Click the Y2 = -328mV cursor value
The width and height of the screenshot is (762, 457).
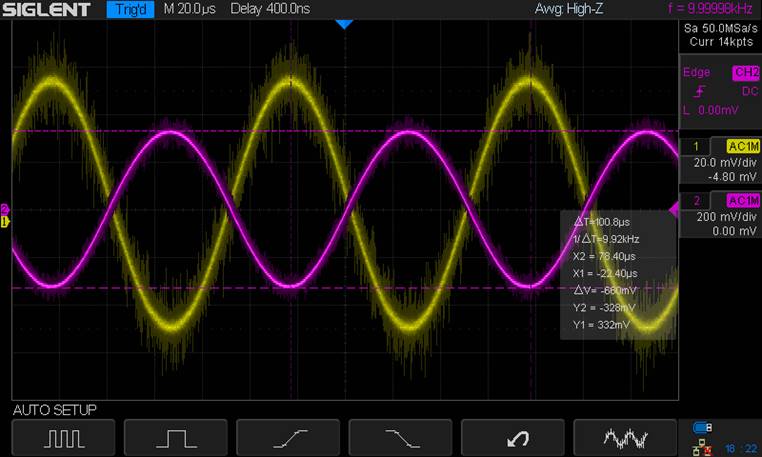(x=604, y=308)
